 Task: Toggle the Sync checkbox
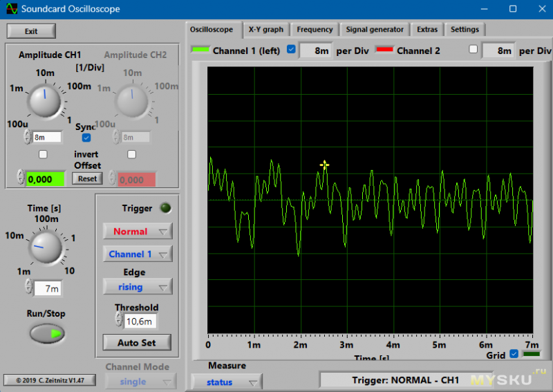(x=86, y=138)
